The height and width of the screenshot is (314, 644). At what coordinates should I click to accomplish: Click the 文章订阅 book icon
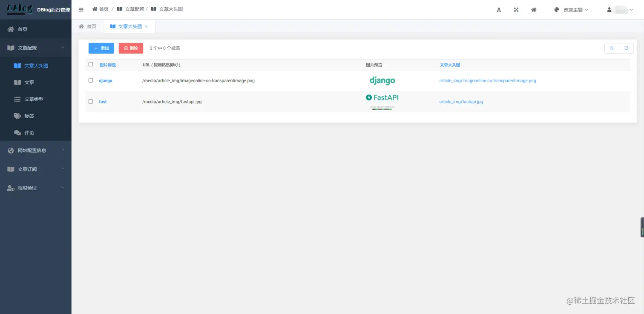(x=11, y=169)
